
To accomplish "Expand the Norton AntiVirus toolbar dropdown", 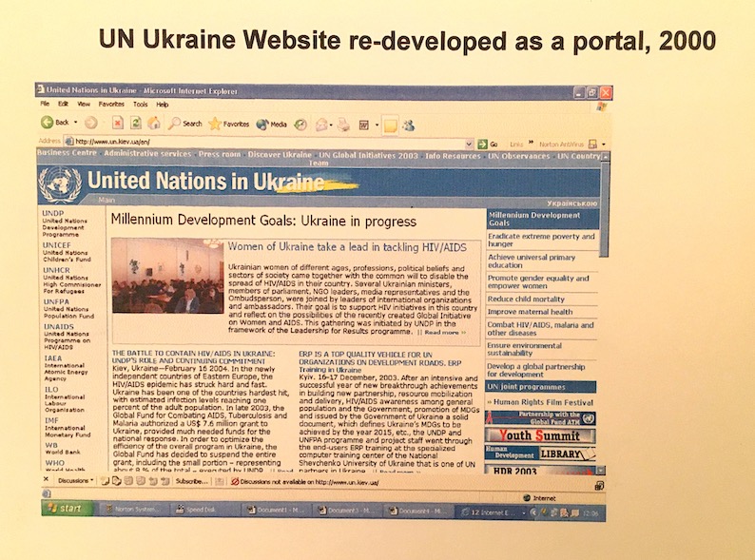I will click(603, 144).
